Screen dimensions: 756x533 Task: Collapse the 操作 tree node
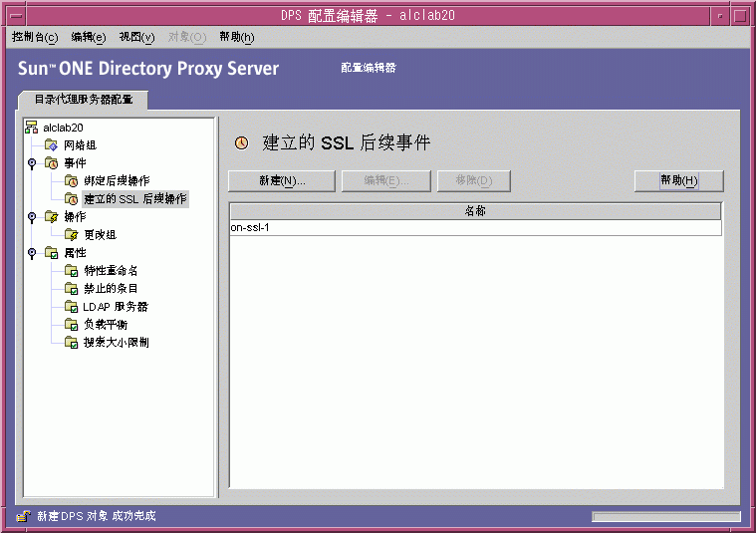point(32,216)
